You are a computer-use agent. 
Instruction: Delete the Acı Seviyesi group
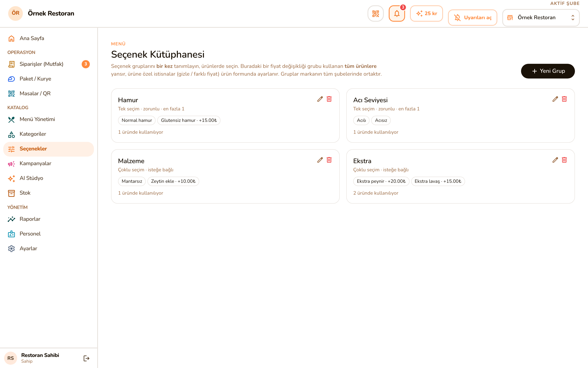pos(564,99)
